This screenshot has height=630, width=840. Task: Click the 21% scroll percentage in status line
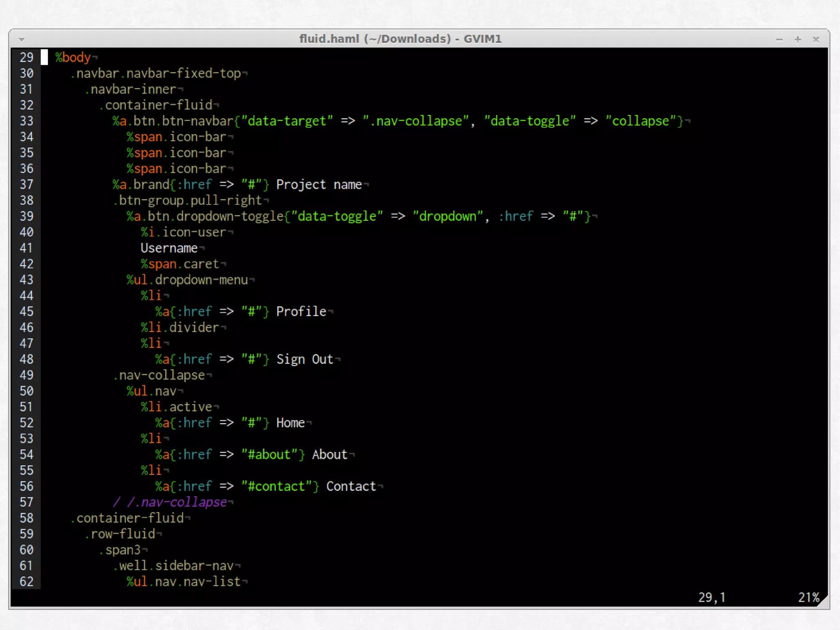[x=808, y=598]
